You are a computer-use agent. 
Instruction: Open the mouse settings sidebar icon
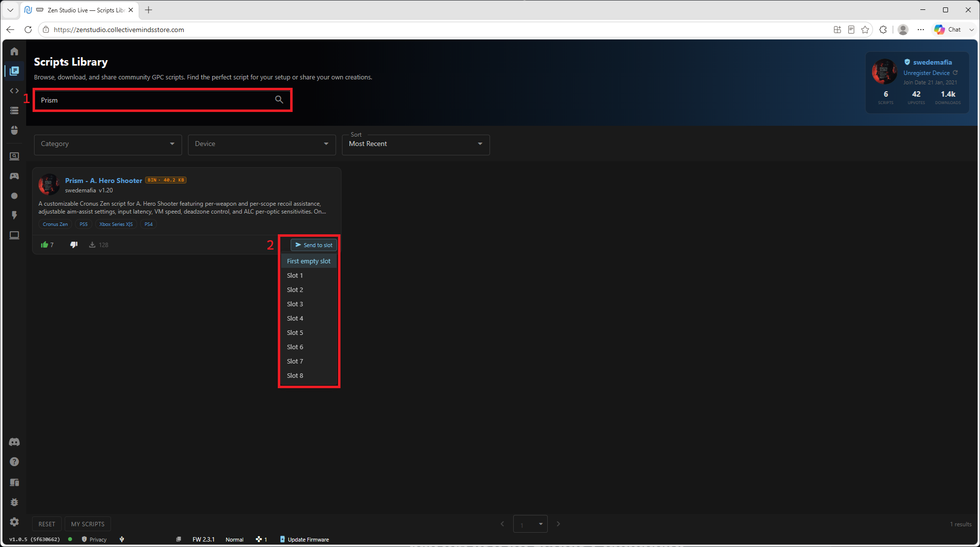14,130
